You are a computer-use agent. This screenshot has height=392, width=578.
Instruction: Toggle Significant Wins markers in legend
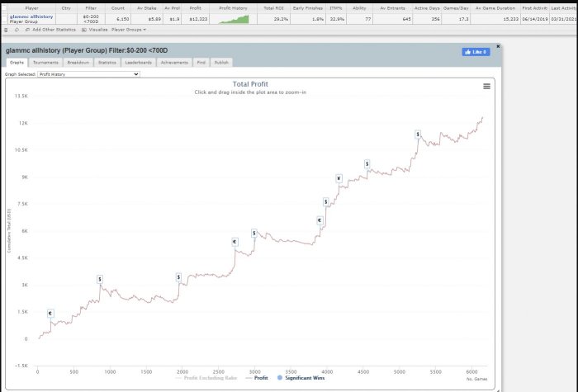click(x=301, y=378)
